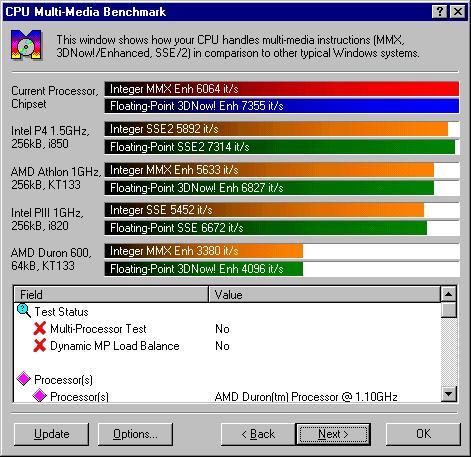Click the Value column header
The width and height of the screenshot is (471, 457).
(x=324, y=294)
